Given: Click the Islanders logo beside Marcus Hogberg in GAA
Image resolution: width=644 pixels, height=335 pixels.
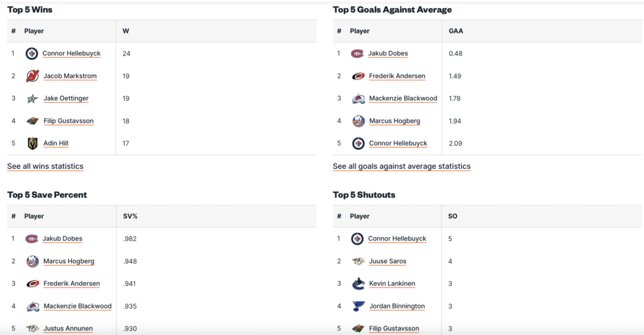Looking at the screenshot, I should [x=358, y=121].
